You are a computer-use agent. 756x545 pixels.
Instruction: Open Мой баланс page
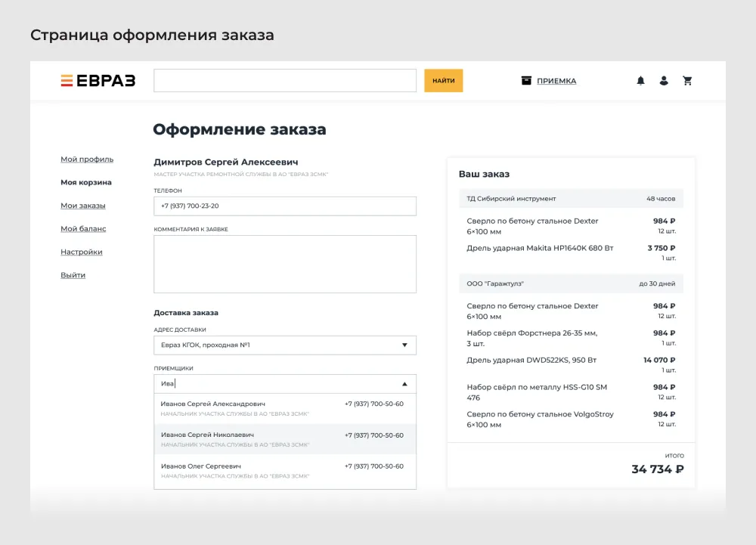[83, 228]
